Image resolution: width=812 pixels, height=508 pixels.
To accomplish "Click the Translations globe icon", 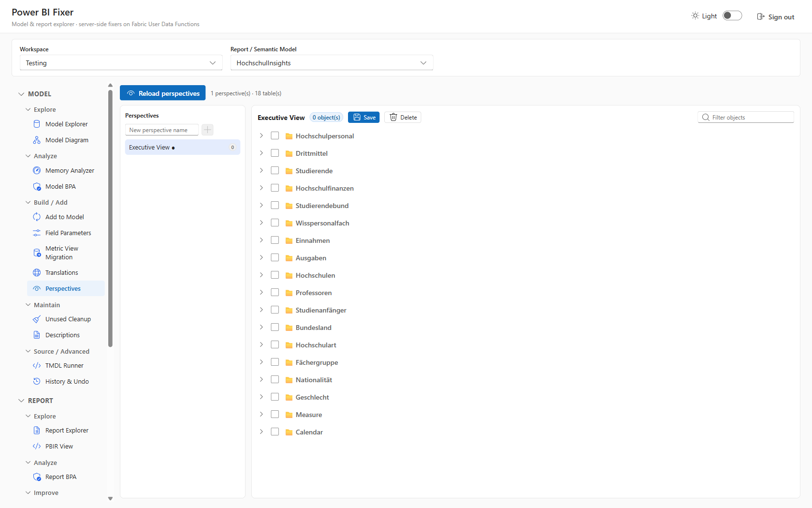I will [x=37, y=272].
